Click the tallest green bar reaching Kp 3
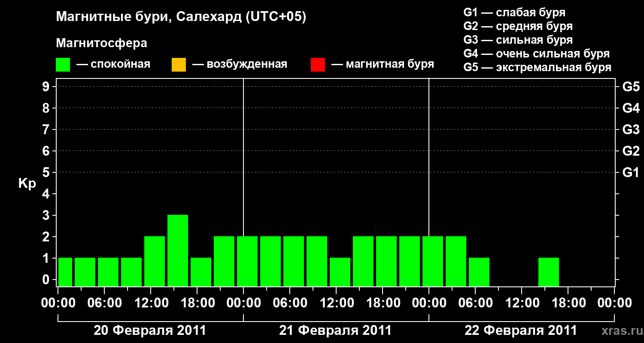 click(x=178, y=250)
